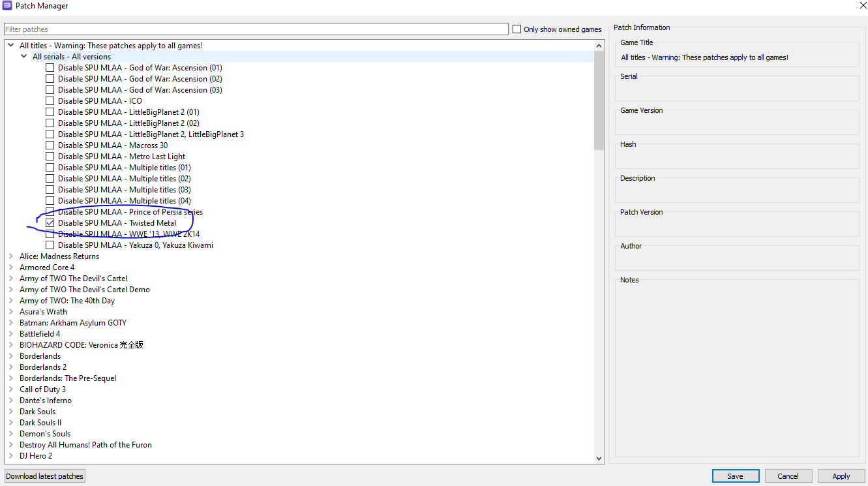Click the Filter patches search field
Image resolution: width=868 pixels, height=486 pixels.
click(256, 29)
